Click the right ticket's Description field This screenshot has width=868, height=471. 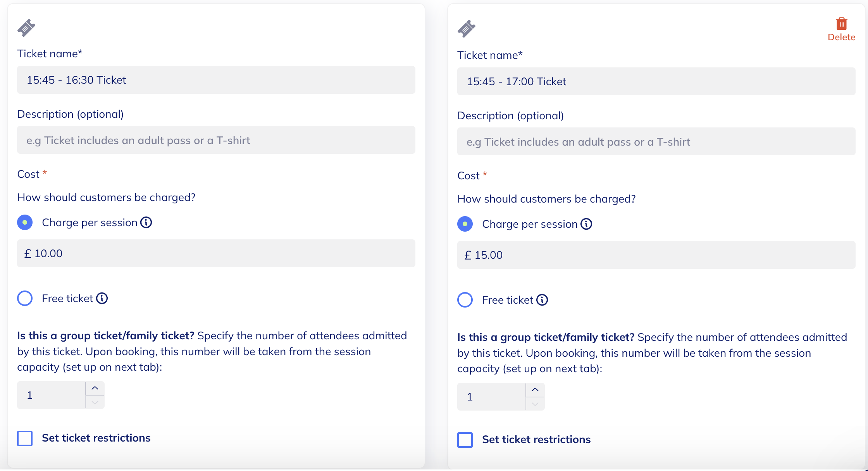[656, 142]
